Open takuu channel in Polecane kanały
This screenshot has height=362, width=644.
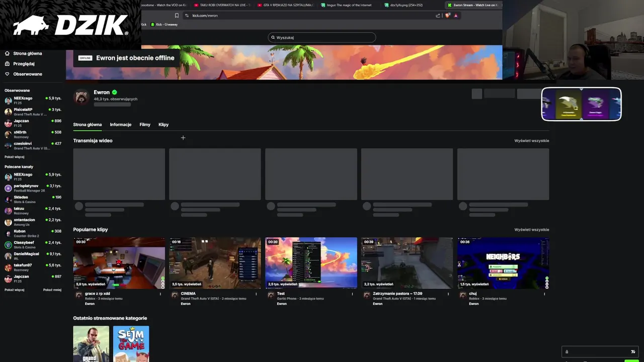[33, 210]
